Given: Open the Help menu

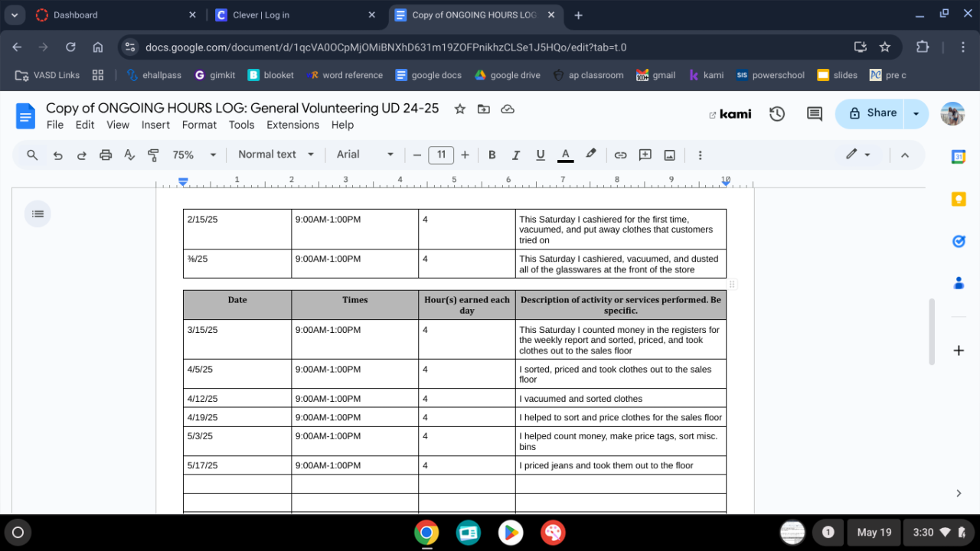Looking at the screenshot, I should [x=342, y=125].
